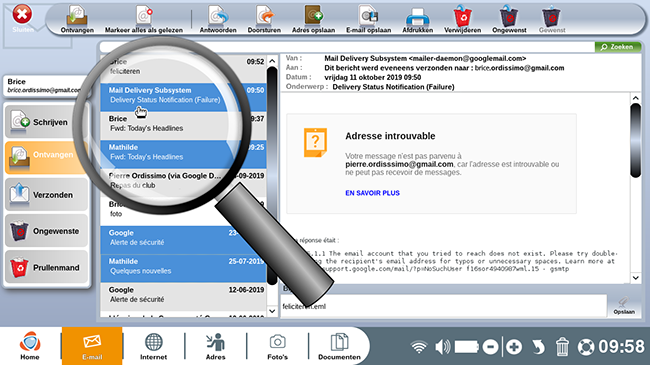Open the Adres address book tab

point(216,346)
